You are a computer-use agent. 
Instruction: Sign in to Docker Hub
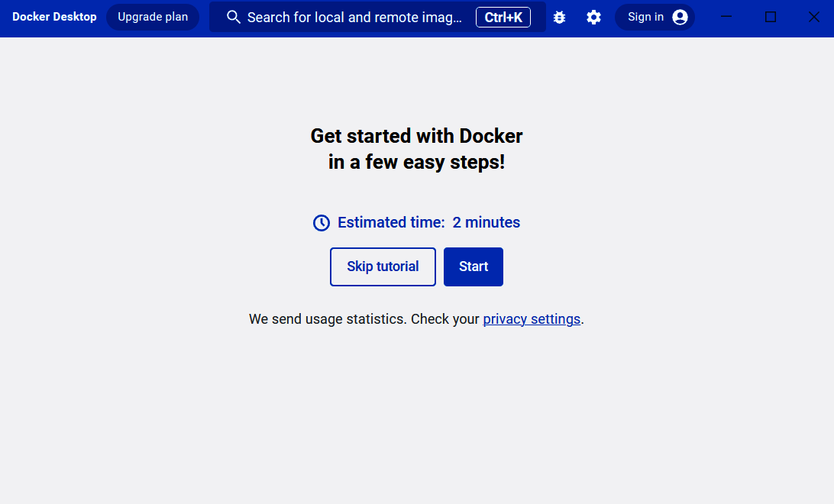655,17
